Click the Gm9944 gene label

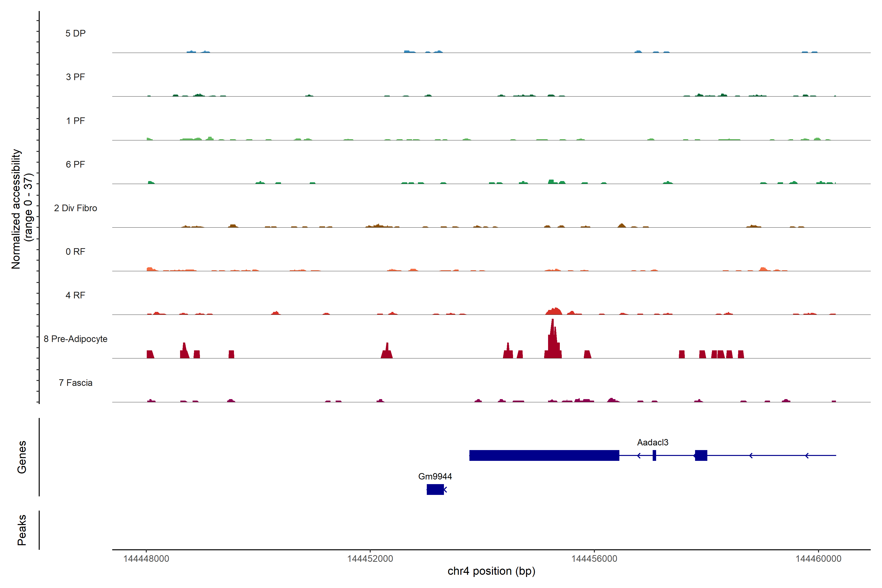coord(435,477)
